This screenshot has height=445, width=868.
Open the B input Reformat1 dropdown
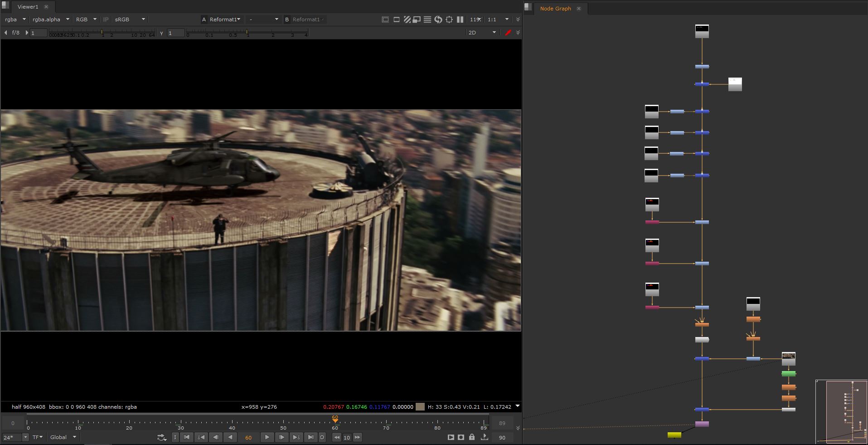(308, 20)
